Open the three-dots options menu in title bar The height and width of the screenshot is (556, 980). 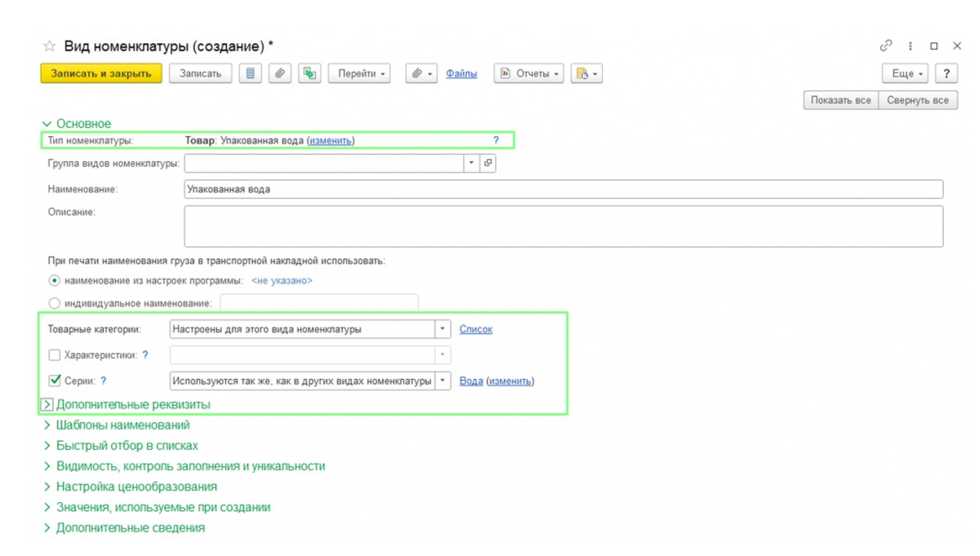pyautogui.click(x=910, y=46)
